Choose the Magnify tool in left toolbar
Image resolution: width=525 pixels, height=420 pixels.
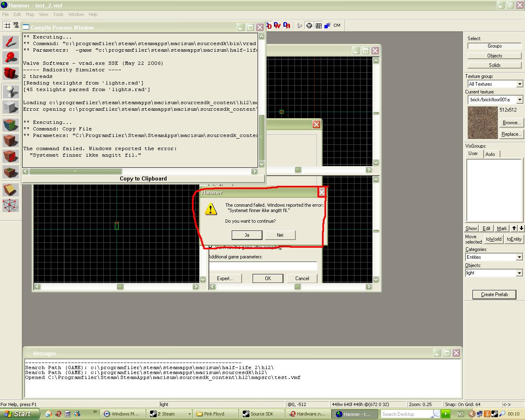(11, 57)
